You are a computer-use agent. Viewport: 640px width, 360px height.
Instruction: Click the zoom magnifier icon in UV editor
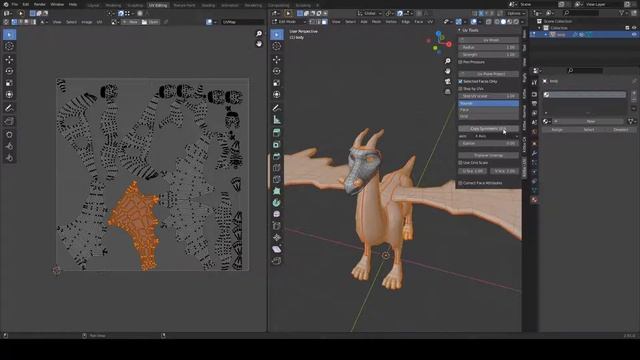click(x=259, y=33)
